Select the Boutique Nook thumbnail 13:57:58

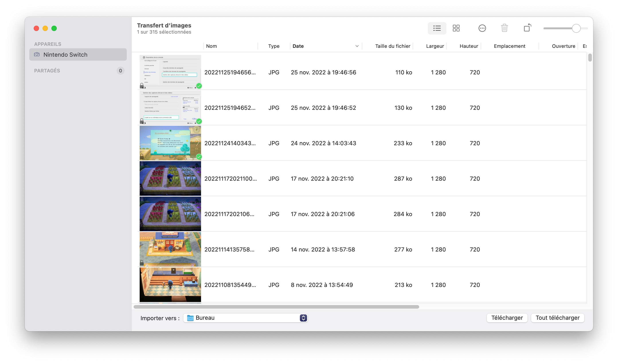coord(170,249)
